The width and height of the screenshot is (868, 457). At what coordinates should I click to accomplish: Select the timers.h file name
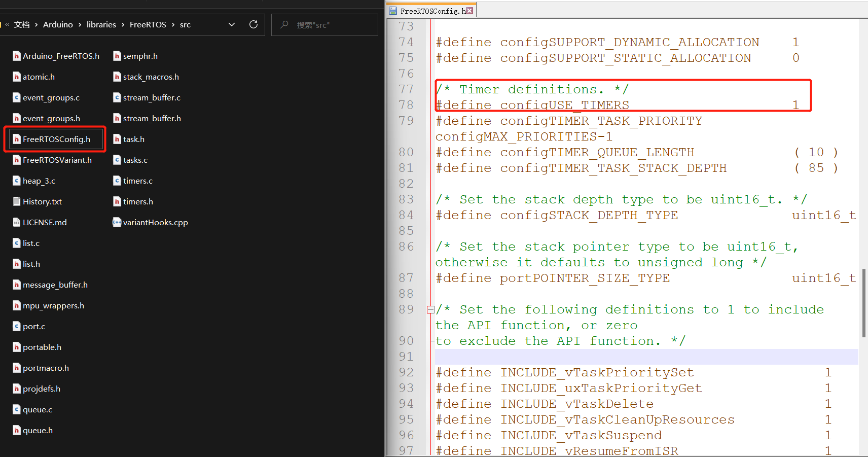click(138, 201)
